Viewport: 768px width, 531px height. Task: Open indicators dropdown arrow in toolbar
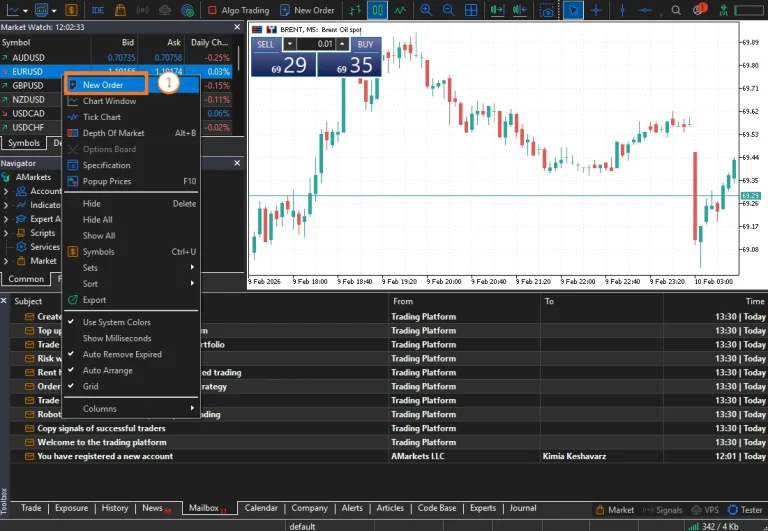54,10
